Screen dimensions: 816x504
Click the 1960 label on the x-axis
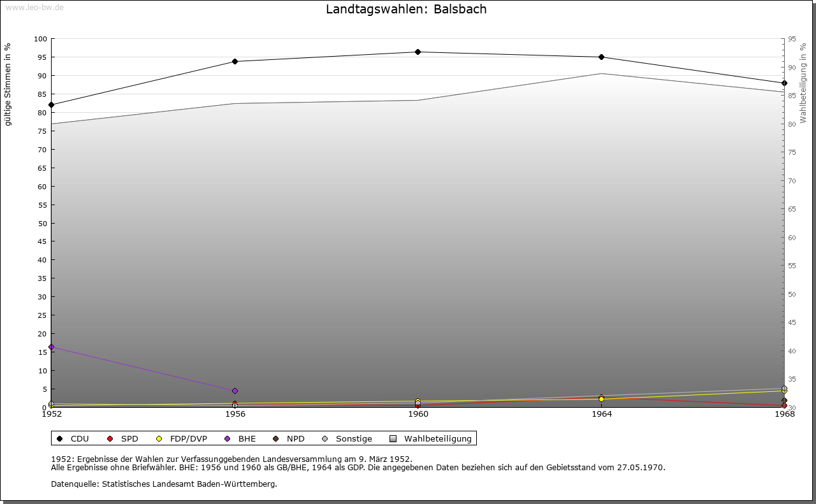coord(418,414)
